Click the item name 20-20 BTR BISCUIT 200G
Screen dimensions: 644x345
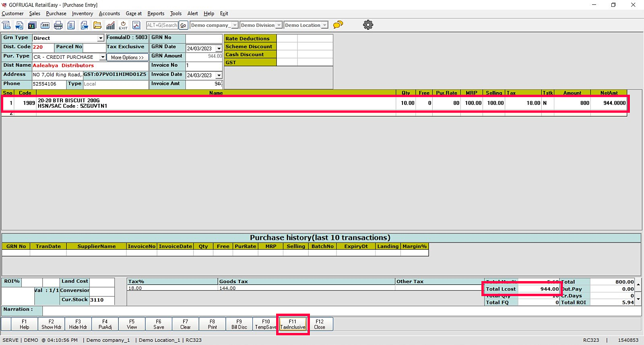69,101
